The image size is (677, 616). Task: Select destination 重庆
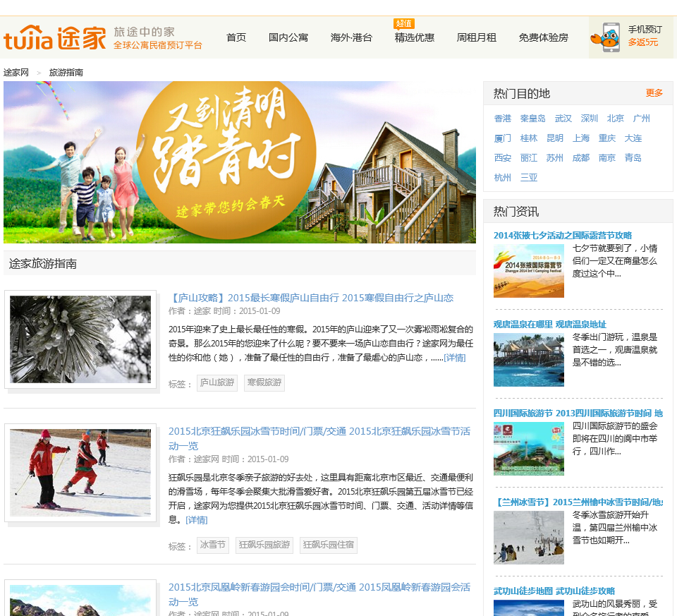pos(607,138)
